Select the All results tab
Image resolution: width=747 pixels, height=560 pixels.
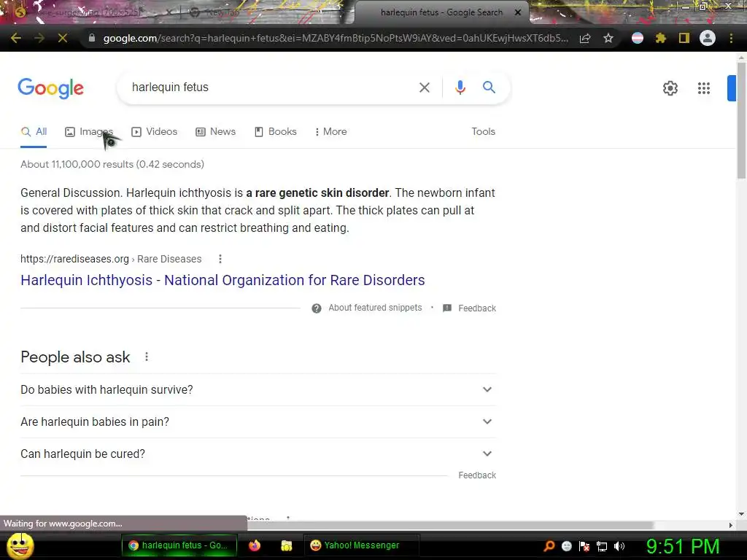tap(34, 132)
